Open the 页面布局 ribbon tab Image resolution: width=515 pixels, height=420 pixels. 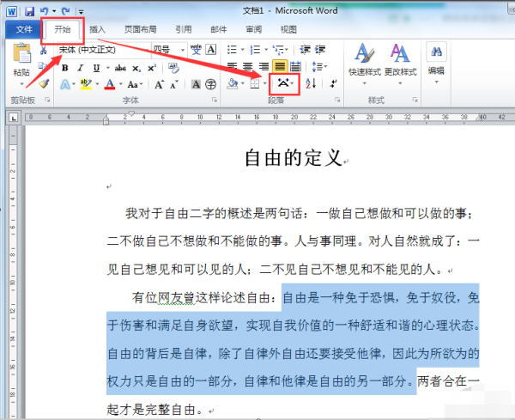click(x=140, y=29)
